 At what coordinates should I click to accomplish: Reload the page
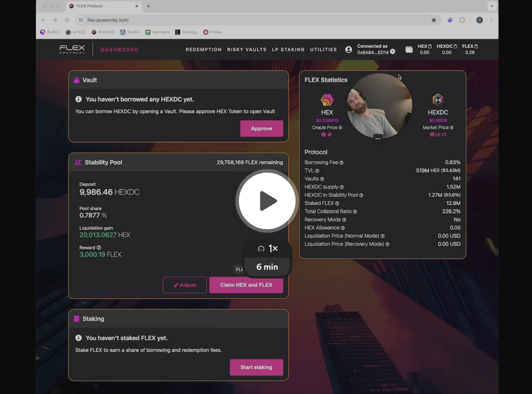67,20
